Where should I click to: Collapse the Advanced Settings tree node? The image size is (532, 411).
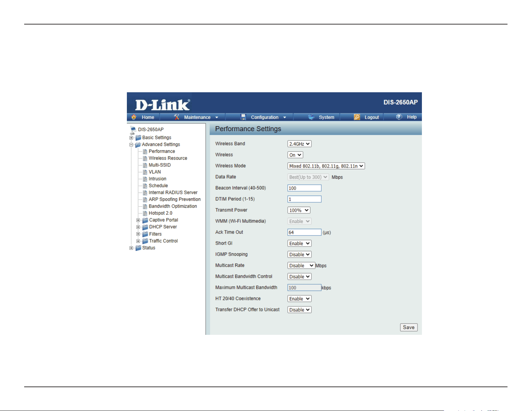pos(131,145)
